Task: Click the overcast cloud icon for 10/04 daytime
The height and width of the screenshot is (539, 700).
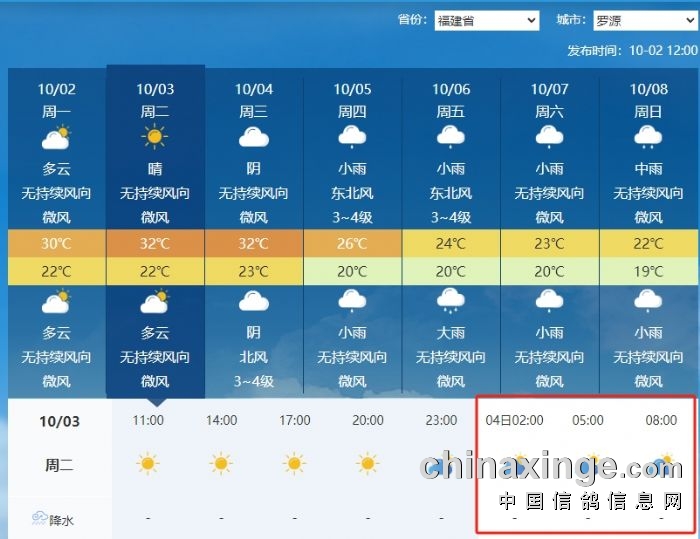Action: [254, 137]
